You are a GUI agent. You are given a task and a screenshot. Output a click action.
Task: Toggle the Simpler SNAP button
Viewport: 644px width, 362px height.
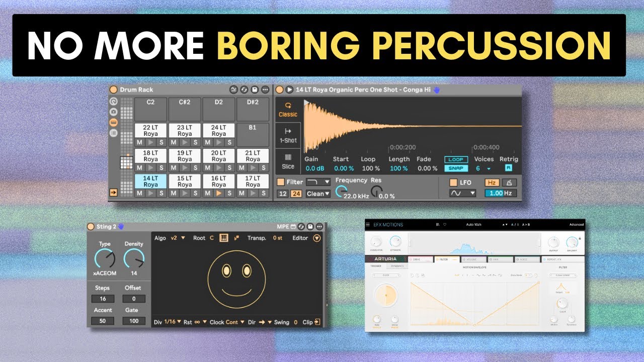(455, 168)
